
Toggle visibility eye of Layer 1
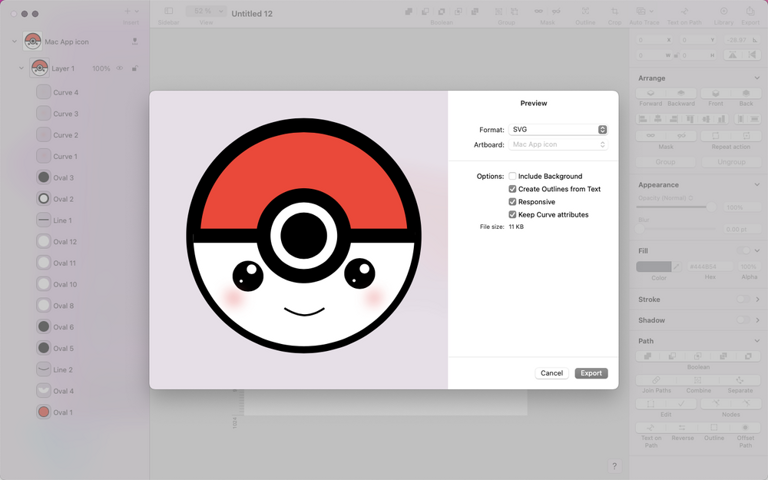[x=120, y=68]
